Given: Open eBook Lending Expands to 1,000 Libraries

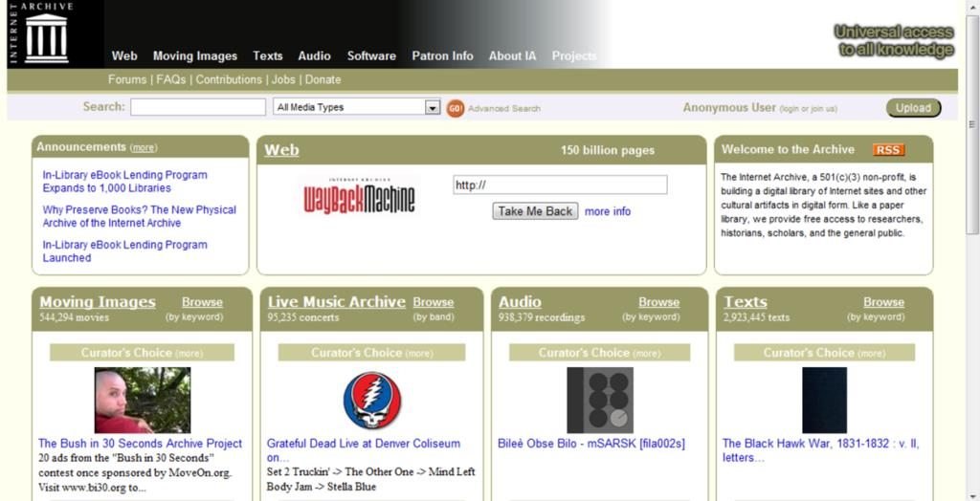Looking at the screenshot, I should click(125, 182).
